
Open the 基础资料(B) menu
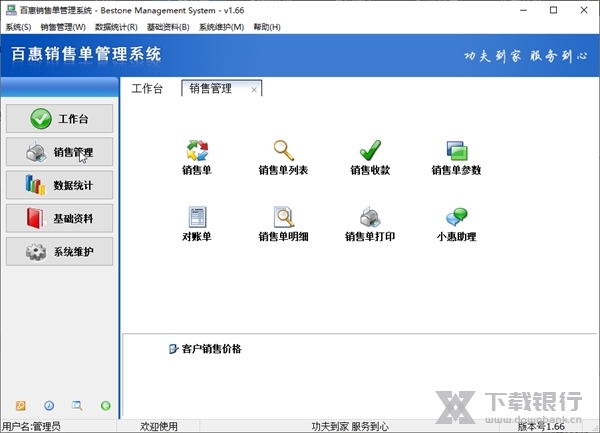(x=168, y=27)
